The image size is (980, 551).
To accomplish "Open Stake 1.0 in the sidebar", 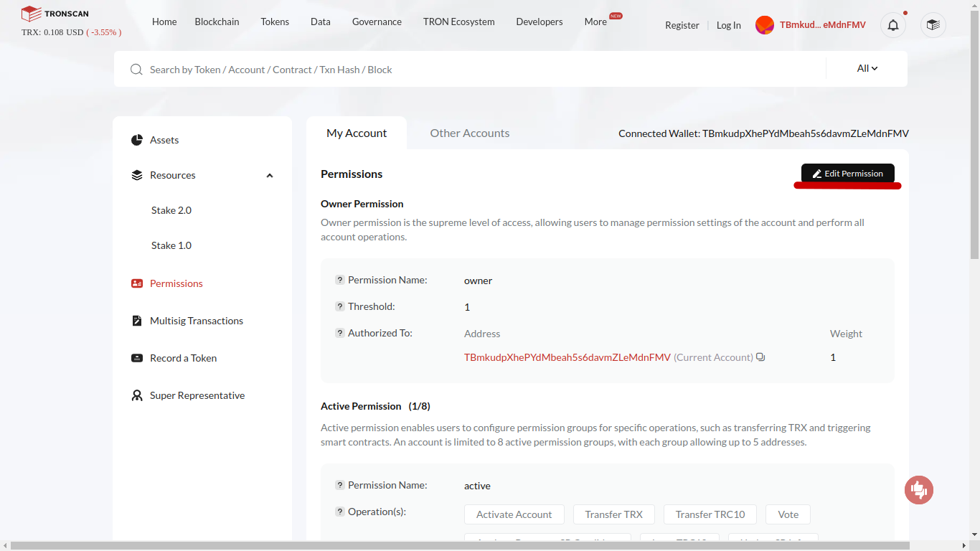I will [x=171, y=245].
